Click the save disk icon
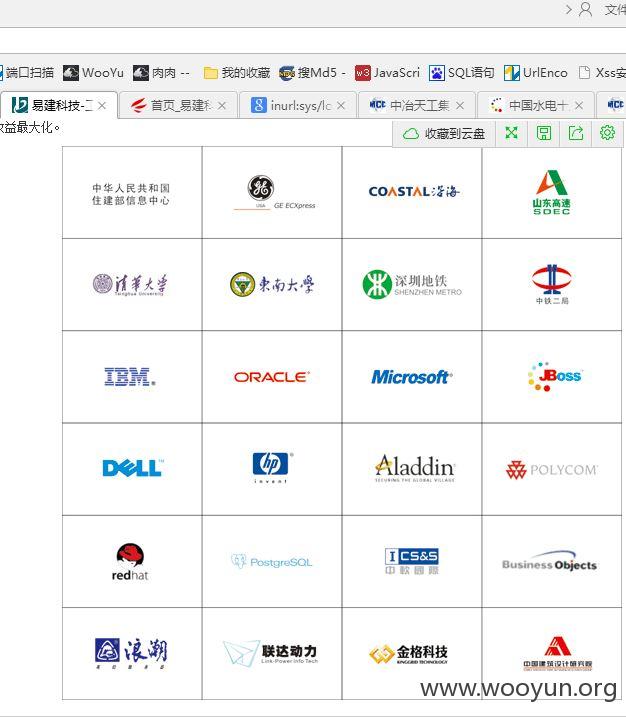The height and width of the screenshot is (717, 626). tap(544, 133)
